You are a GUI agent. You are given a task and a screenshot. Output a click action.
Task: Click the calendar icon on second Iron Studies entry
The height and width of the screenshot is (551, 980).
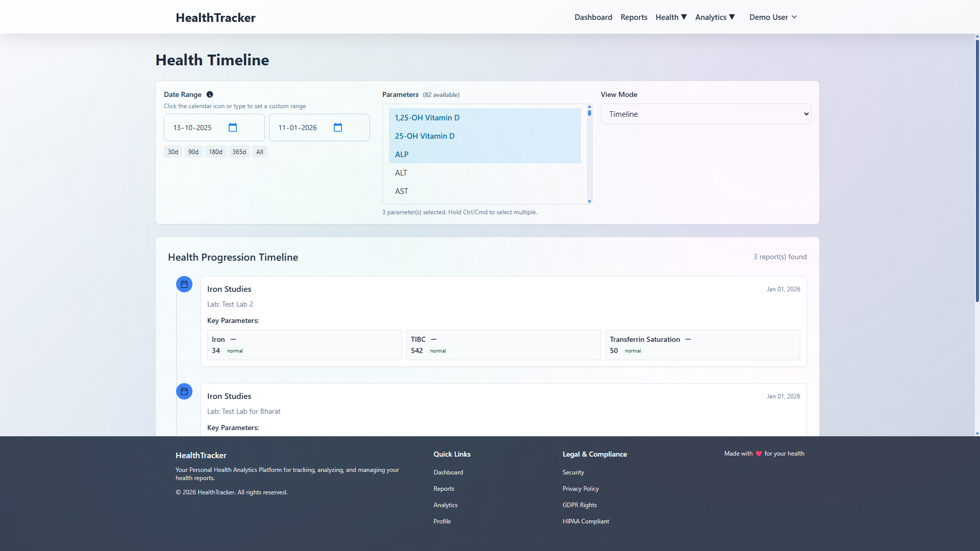pyautogui.click(x=184, y=391)
